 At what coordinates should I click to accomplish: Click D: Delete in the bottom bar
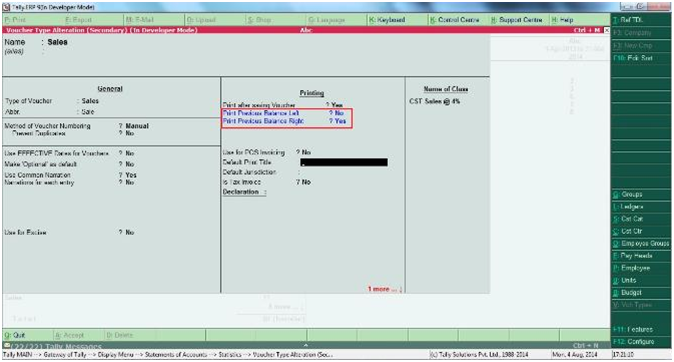tap(120, 335)
